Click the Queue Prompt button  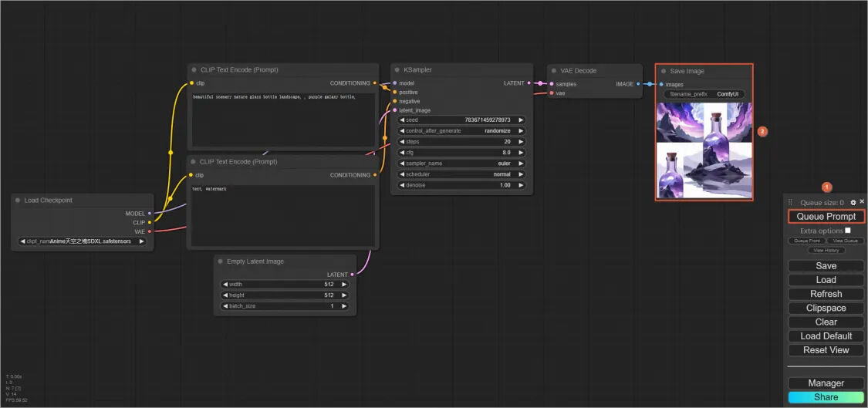(x=826, y=217)
